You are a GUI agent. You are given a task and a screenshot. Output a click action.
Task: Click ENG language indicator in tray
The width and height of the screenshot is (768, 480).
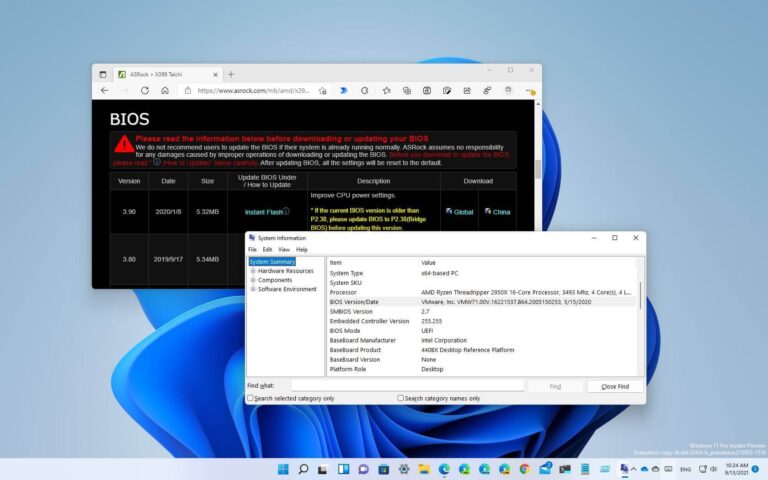pyautogui.click(x=685, y=469)
